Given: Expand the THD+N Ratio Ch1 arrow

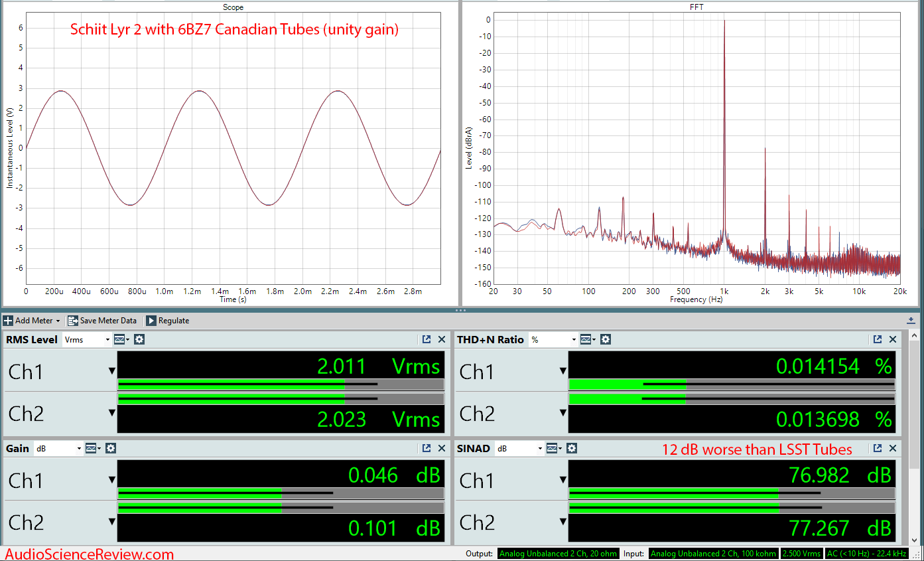Looking at the screenshot, I should [563, 371].
